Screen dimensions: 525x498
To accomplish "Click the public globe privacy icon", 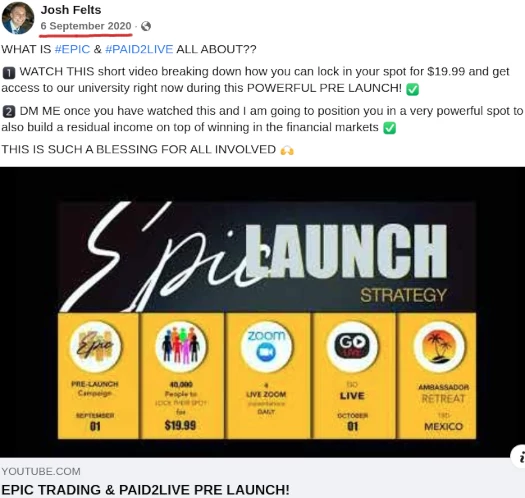I will (x=146, y=26).
